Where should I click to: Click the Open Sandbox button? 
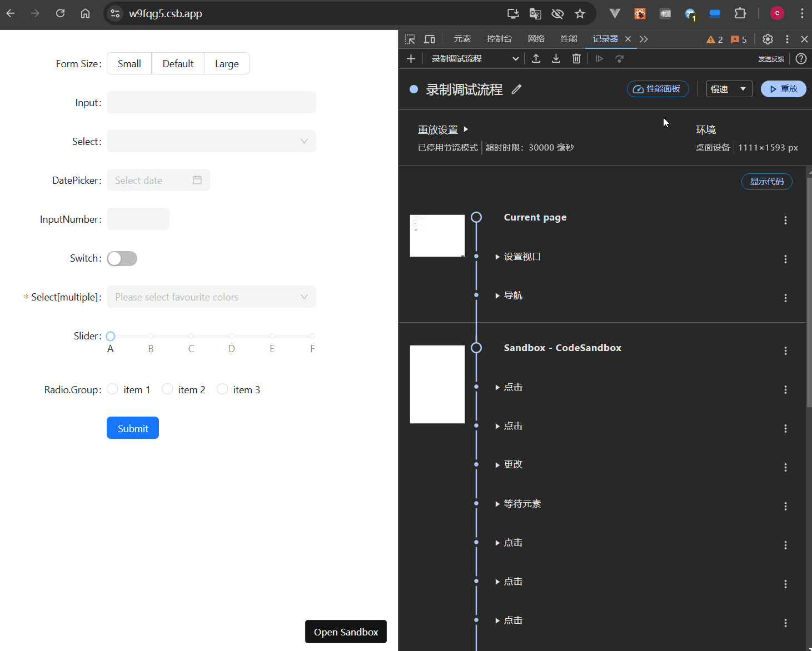346,632
